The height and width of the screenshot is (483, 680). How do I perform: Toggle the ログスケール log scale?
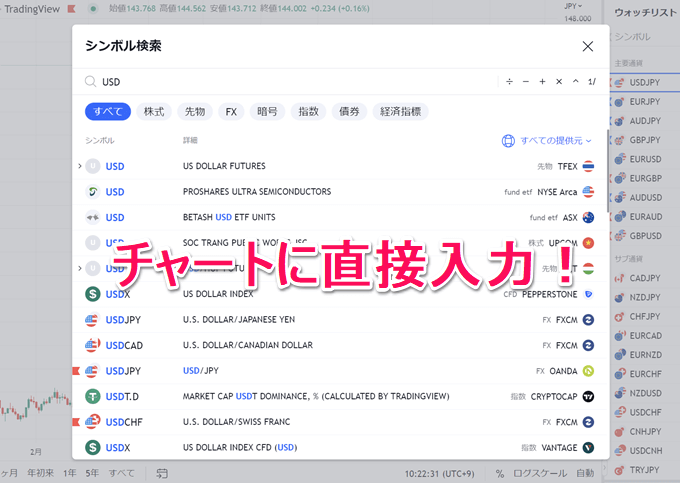coord(540,473)
